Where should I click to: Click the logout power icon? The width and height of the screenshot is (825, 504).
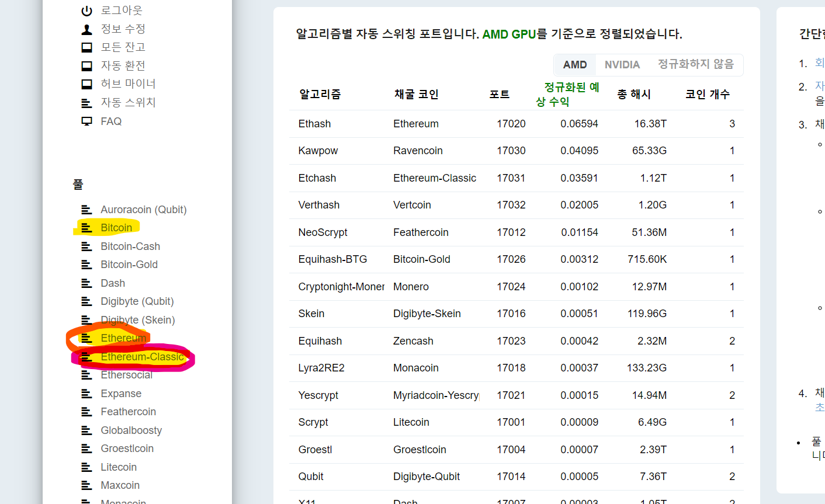86,11
